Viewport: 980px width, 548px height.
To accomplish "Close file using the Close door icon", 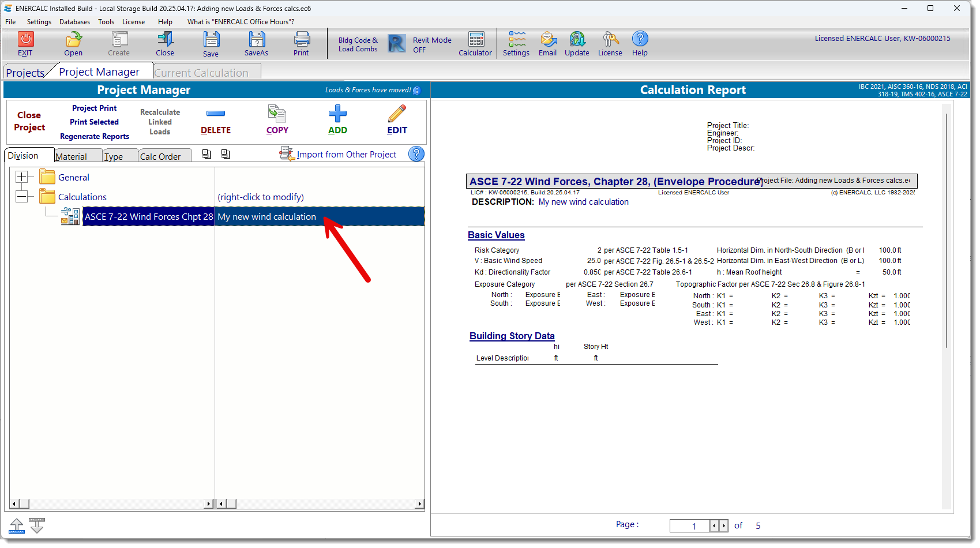I will coord(165,39).
